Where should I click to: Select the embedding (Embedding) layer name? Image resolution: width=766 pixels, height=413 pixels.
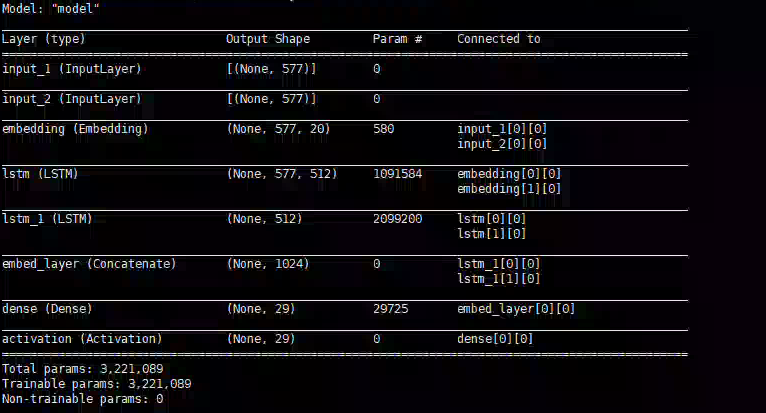(75, 129)
